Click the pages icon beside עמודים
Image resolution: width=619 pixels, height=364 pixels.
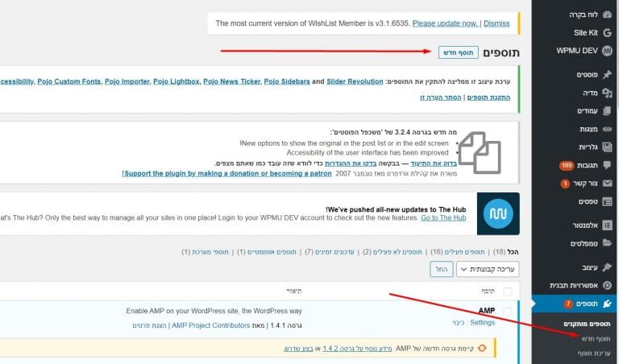[x=607, y=111]
